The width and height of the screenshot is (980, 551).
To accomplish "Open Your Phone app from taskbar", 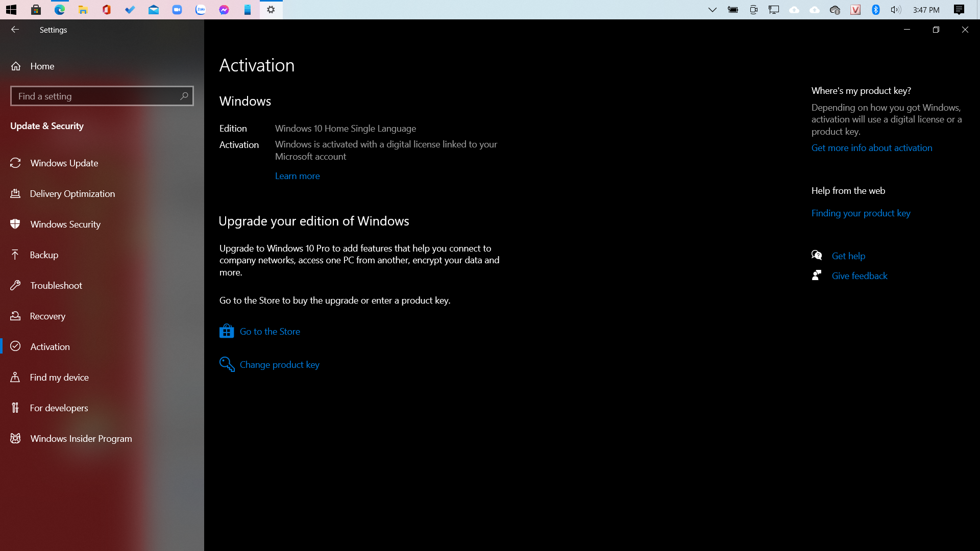I will pyautogui.click(x=248, y=10).
